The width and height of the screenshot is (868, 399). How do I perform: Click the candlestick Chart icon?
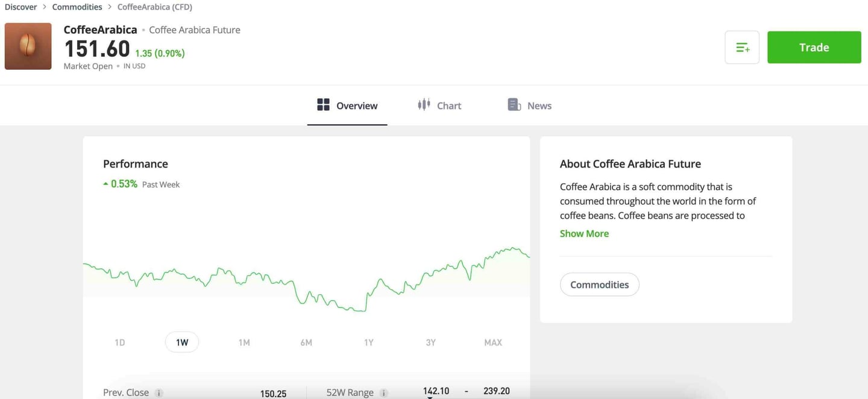pyautogui.click(x=424, y=105)
